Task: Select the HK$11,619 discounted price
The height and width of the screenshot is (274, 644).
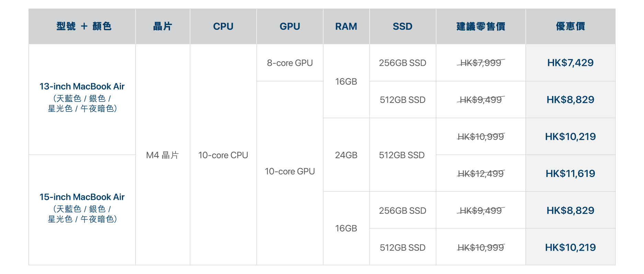Action: pyautogui.click(x=570, y=174)
